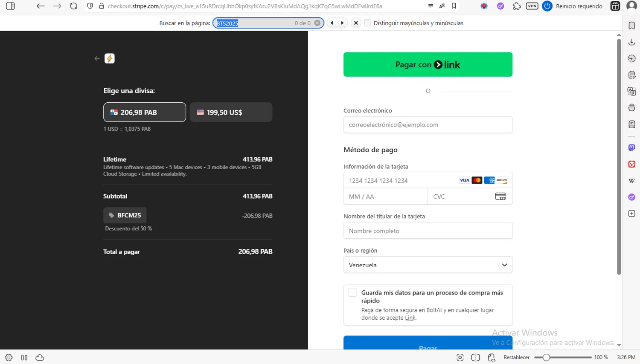
Task: Focus the Nombre completo field
Action: coord(428,231)
